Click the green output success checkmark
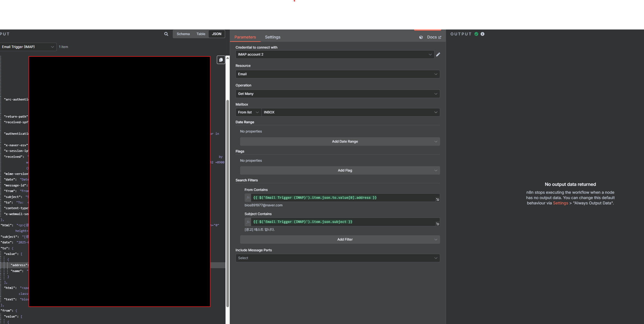Image resolution: width=644 pixels, height=324 pixels. point(476,34)
